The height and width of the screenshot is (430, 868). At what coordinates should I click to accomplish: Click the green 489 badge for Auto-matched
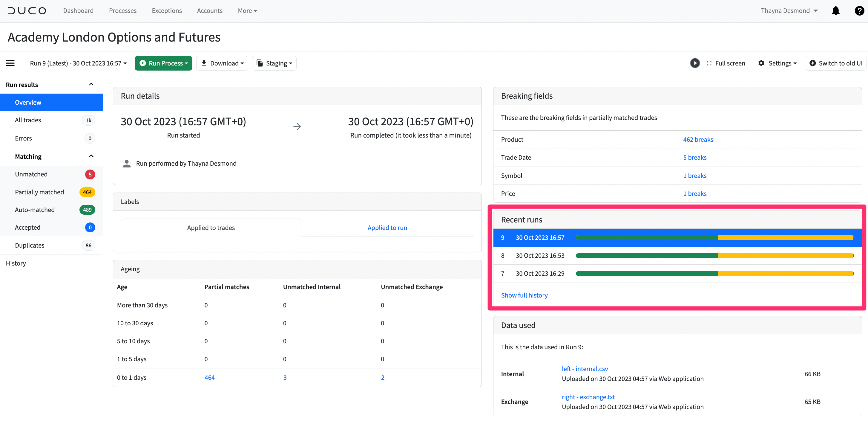[x=87, y=210]
